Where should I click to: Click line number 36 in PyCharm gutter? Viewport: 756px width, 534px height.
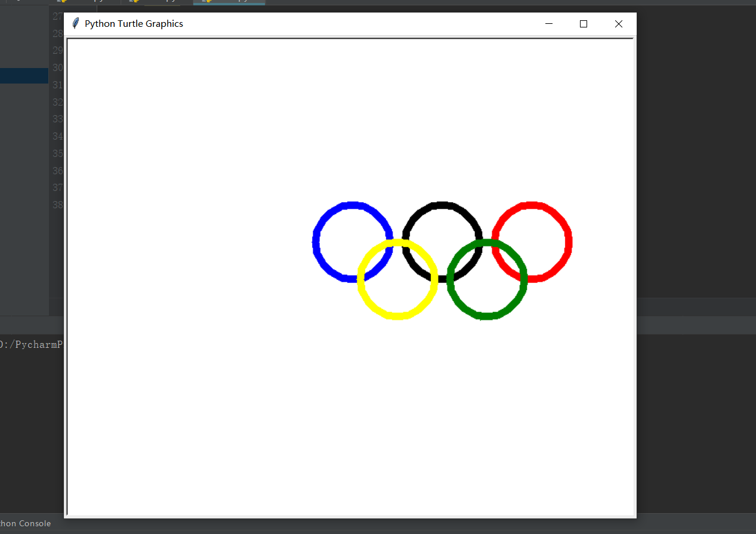[58, 171]
